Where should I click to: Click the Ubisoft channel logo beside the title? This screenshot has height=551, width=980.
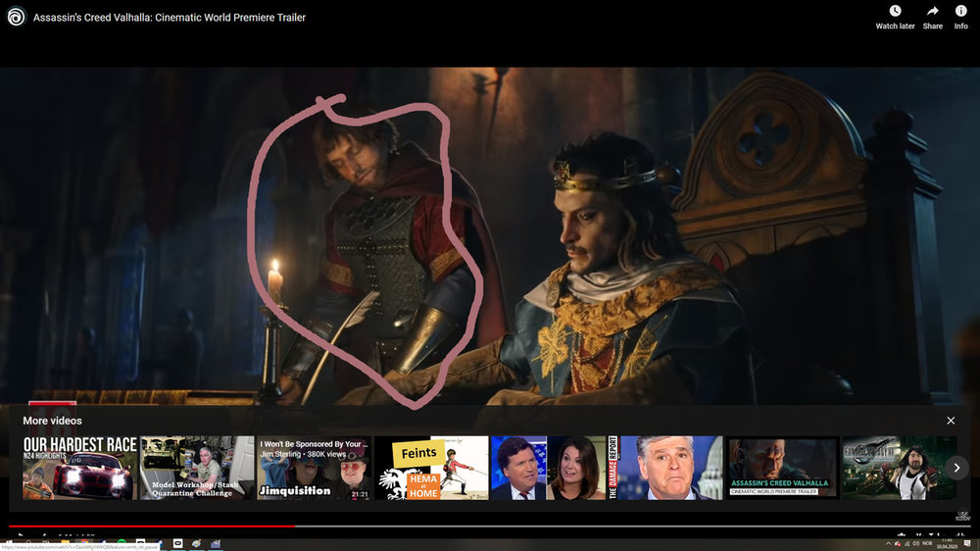pyautogui.click(x=17, y=17)
